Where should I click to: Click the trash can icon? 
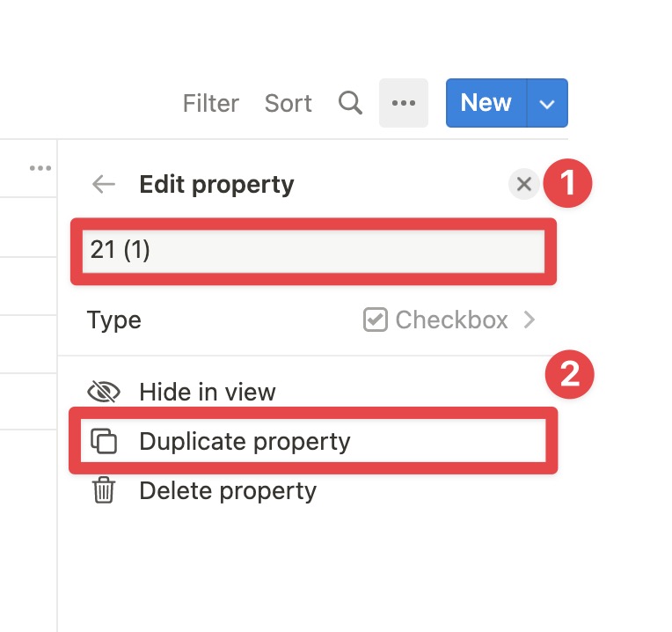point(104,490)
